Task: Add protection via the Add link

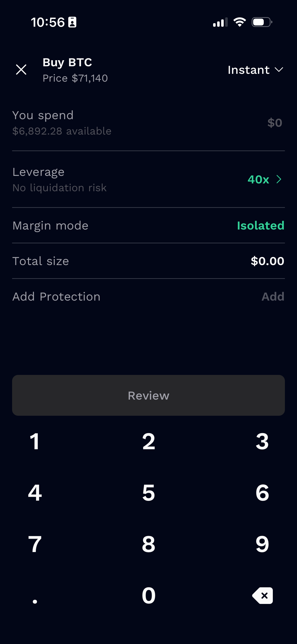Action: (x=273, y=297)
